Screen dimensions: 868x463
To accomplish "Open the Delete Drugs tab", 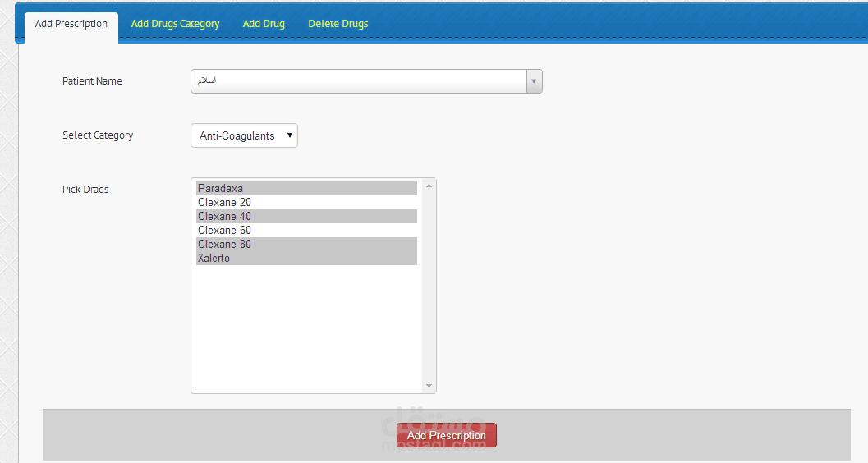I will [x=338, y=24].
